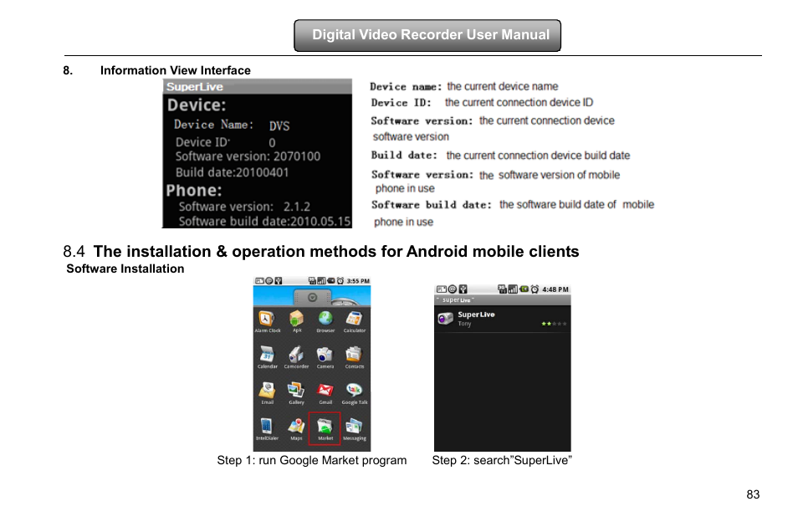Click the "Step 1: run Google Market program" caption

[x=312, y=460]
